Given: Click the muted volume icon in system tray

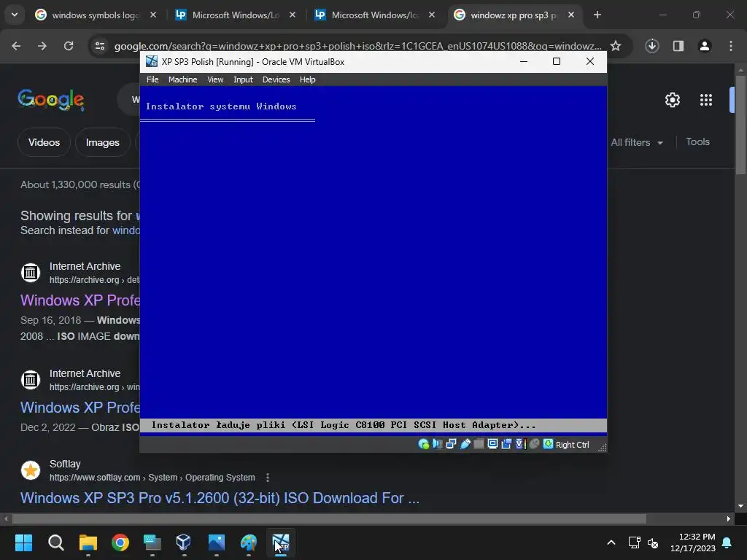Looking at the screenshot, I should [x=653, y=542].
